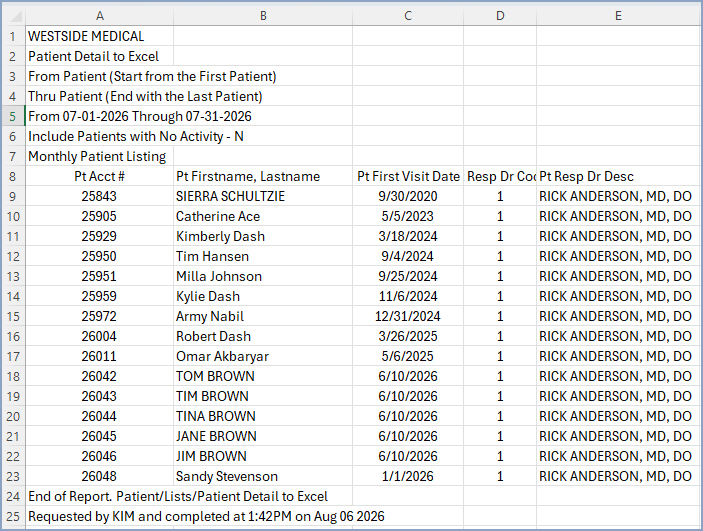The image size is (703, 531).
Task: Click the date 5/5/2023
Action: pos(408,217)
